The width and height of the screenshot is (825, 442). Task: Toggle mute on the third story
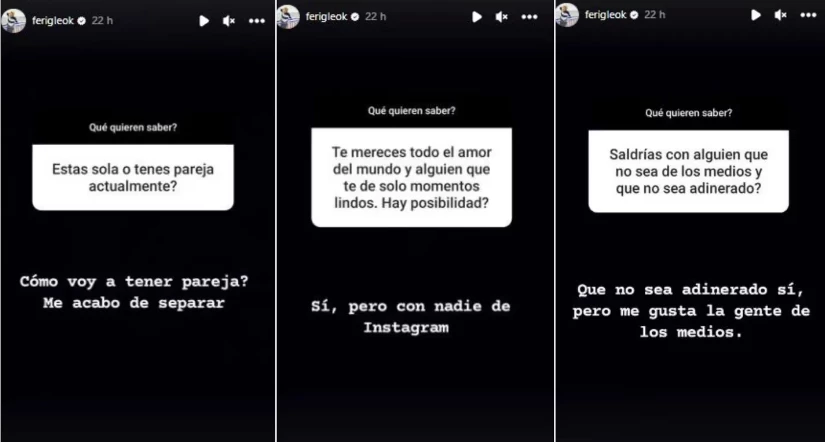pos(781,15)
